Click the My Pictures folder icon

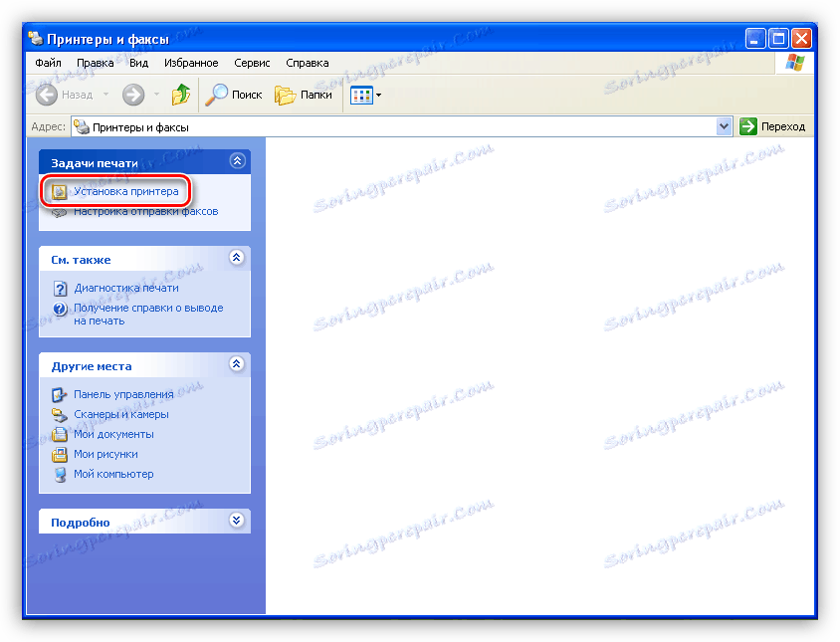59,455
